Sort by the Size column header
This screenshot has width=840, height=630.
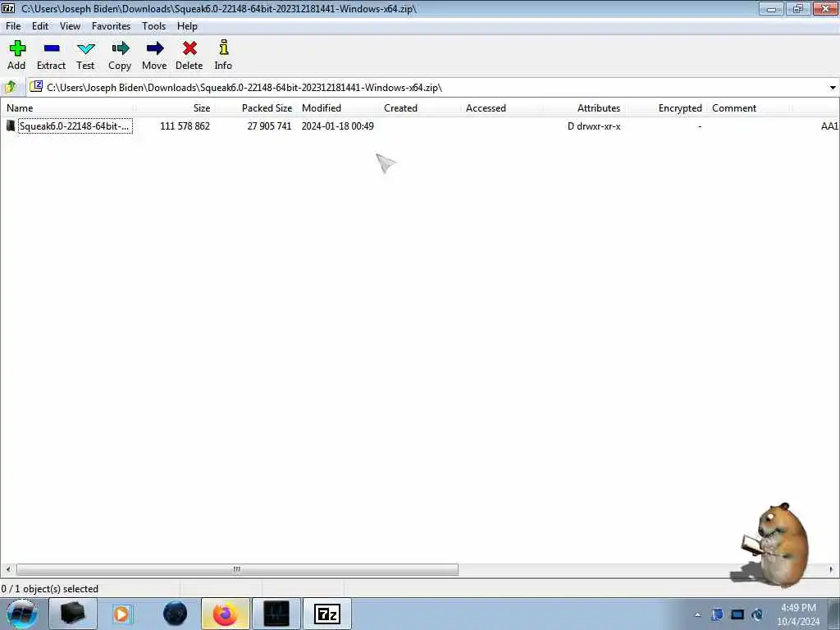pyautogui.click(x=175, y=108)
